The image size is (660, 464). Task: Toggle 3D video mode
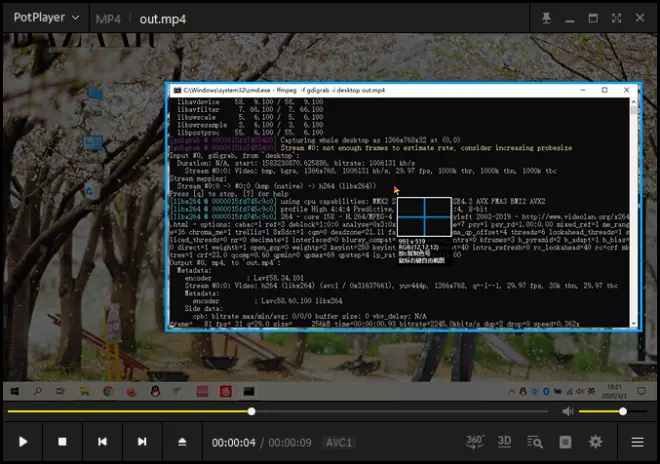[504, 441]
